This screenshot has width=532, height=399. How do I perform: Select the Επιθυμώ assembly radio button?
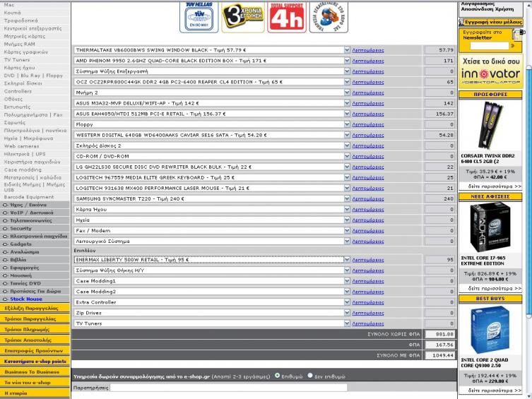[277, 376]
